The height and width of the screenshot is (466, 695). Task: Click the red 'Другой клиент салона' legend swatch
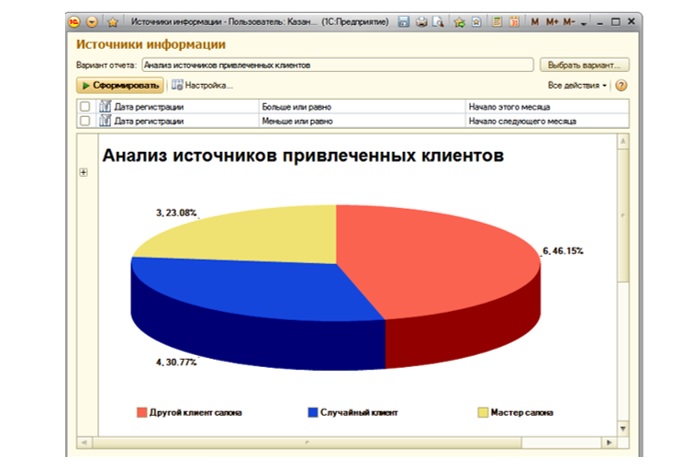coord(142,412)
